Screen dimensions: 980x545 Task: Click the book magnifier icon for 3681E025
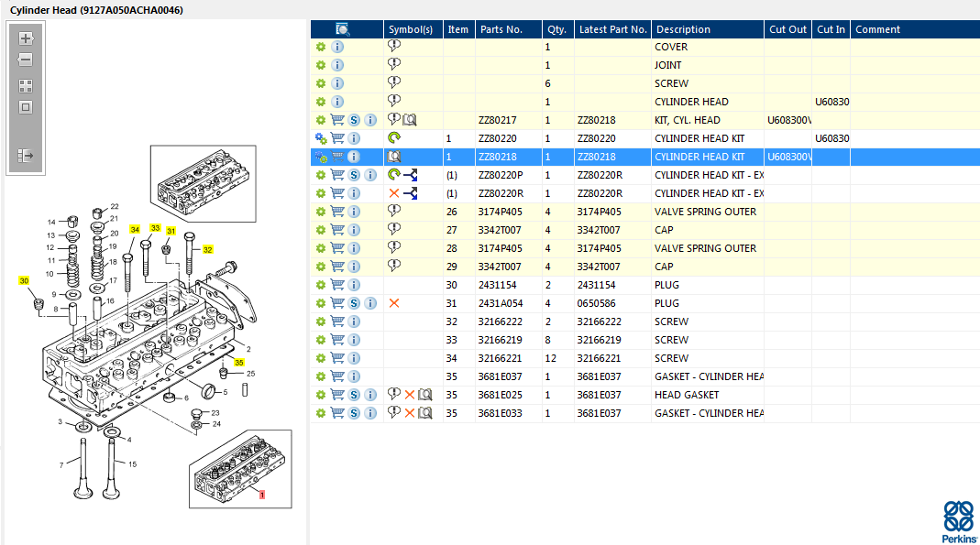point(425,395)
